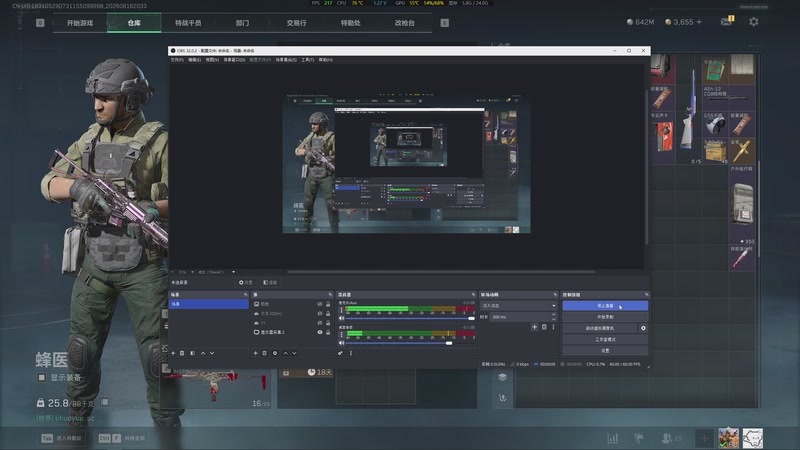Screen dimensions: 800x450
Task: Open source Properties button in source toolbar
Action: point(245,282)
